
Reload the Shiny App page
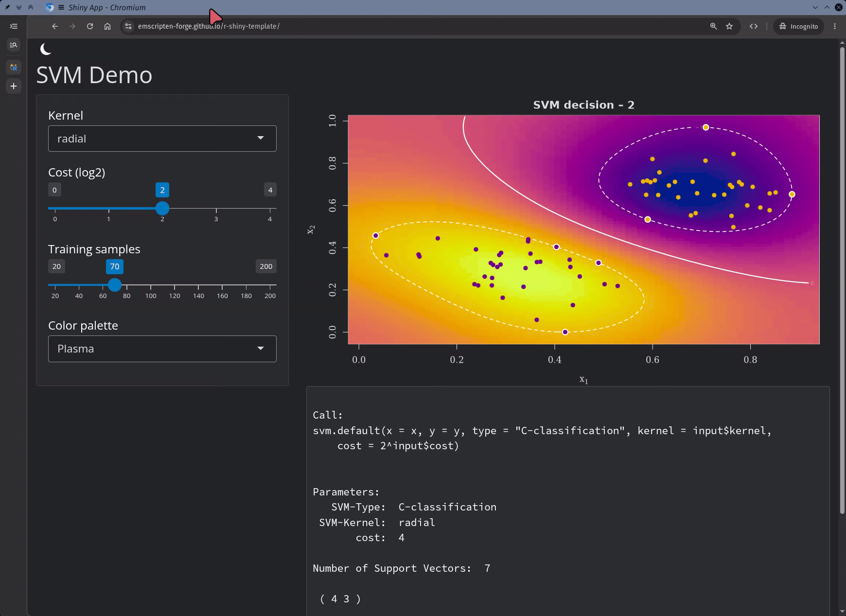point(90,26)
